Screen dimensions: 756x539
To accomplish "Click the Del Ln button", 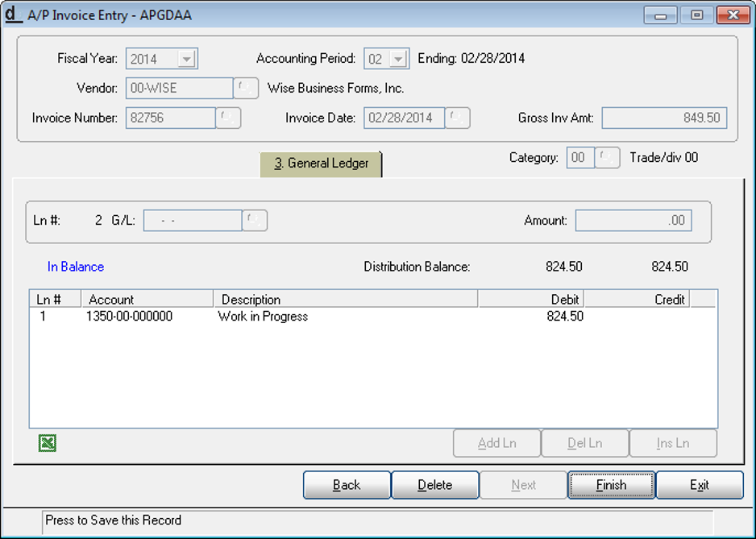I will 585,443.
